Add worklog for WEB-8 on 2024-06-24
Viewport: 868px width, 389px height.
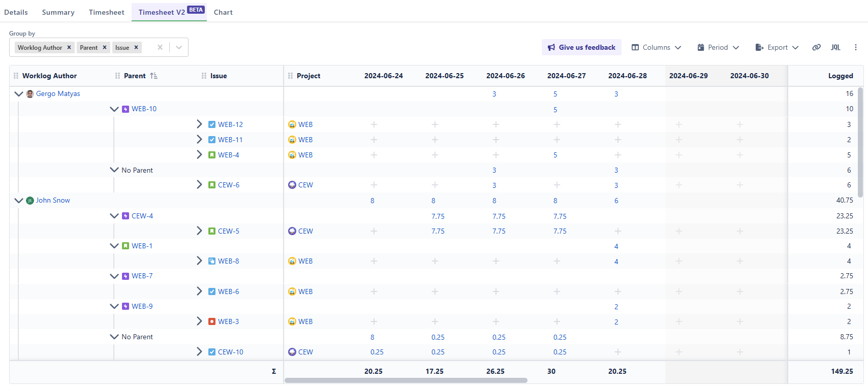(x=374, y=261)
